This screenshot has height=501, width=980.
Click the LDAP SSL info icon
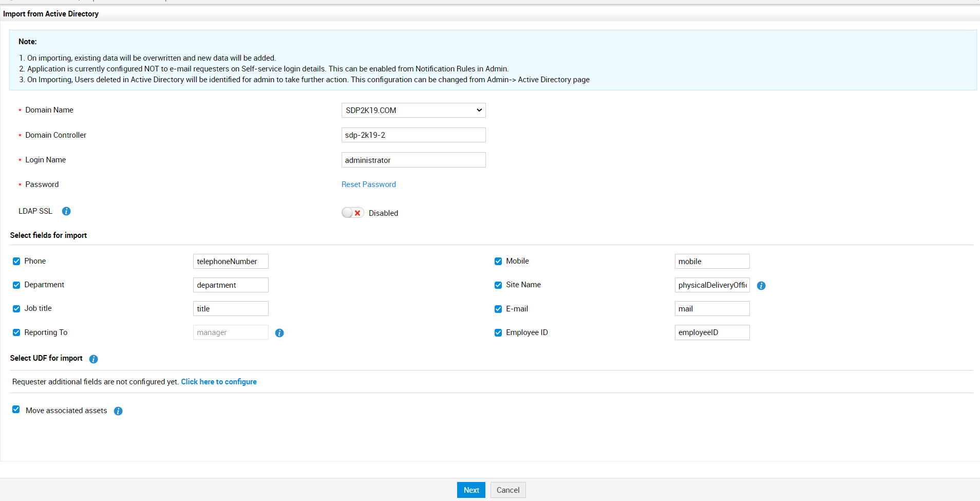coord(66,211)
